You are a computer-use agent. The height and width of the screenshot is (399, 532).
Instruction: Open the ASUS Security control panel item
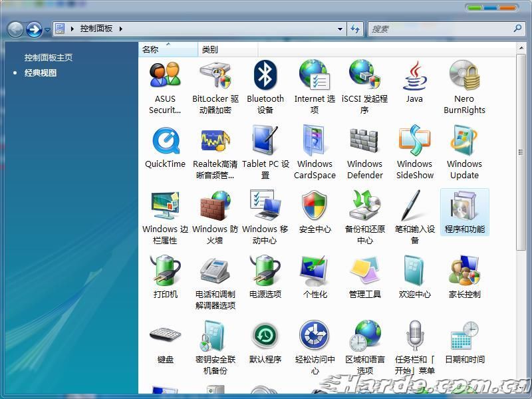click(x=165, y=88)
